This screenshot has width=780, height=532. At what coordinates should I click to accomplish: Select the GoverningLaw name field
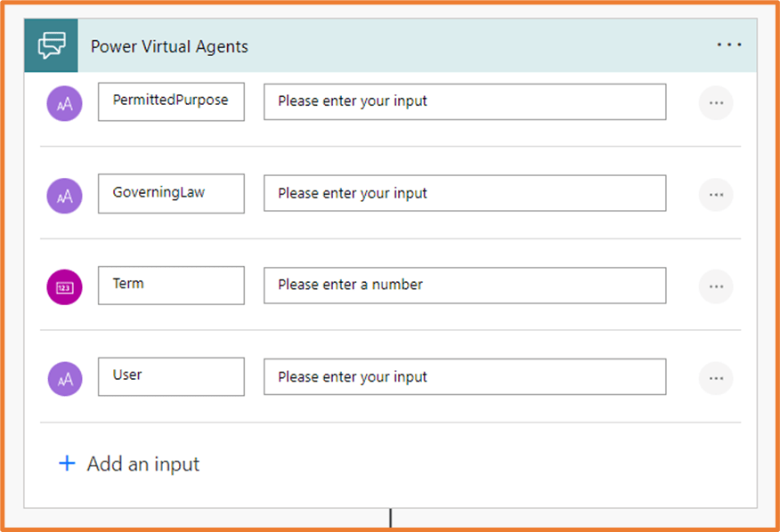(x=171, y=193)
